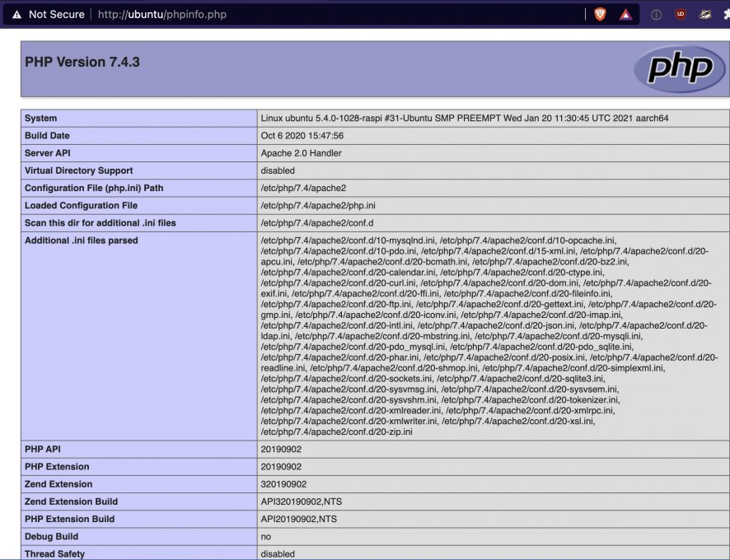
Task: Click the "Zend Extension Build" label
Action: point(71,502)
